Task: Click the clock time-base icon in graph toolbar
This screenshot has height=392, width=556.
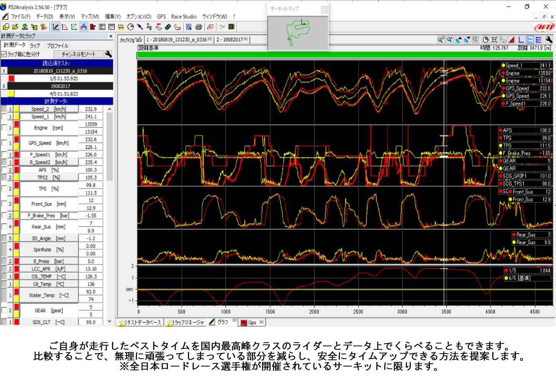Action: coord(486,40)
